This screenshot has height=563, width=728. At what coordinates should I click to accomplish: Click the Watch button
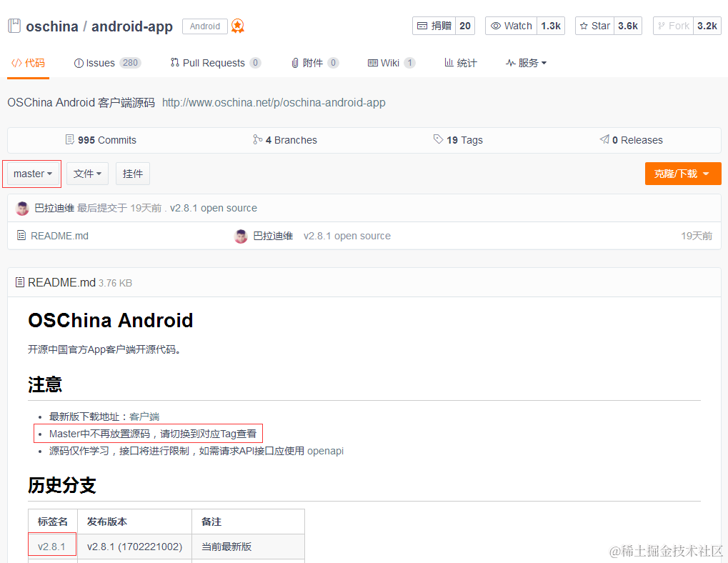point(512,26)
